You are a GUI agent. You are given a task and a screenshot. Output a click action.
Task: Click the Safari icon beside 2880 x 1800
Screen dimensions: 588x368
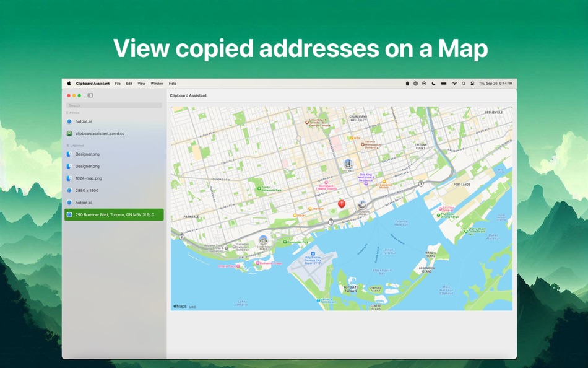tap(69, 190)
